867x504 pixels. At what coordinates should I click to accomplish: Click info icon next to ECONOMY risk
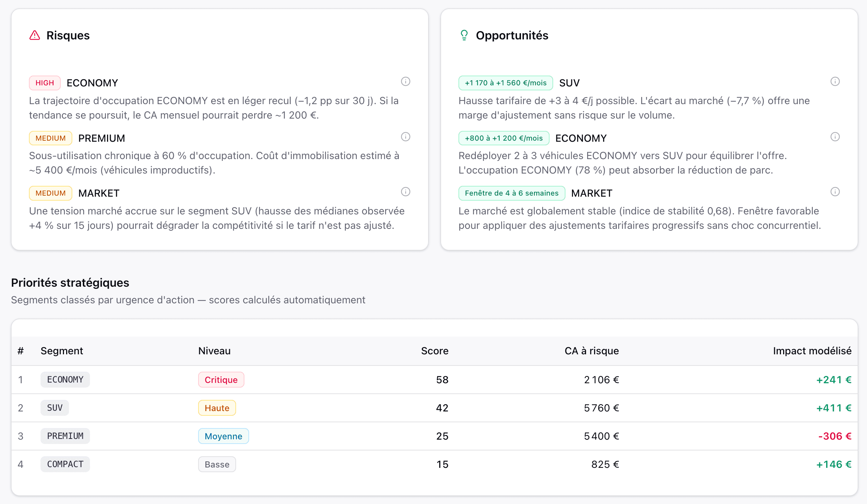(x=405, y=82)
